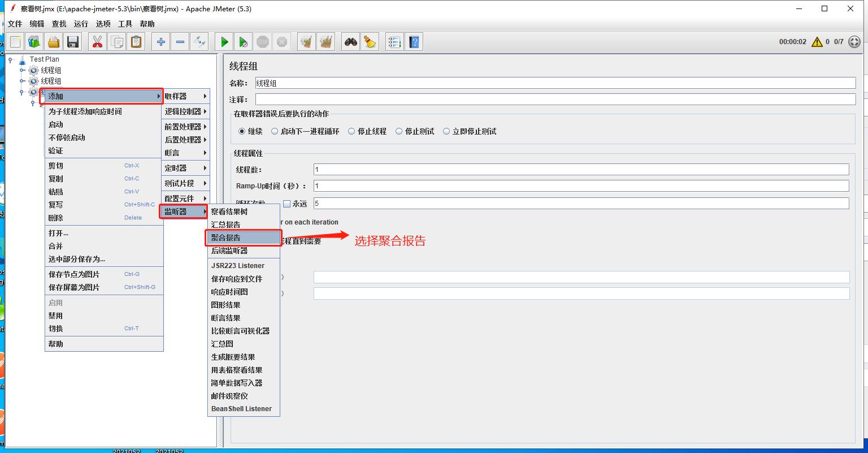Collapse the Test Plan tree handle

point(11,59)
